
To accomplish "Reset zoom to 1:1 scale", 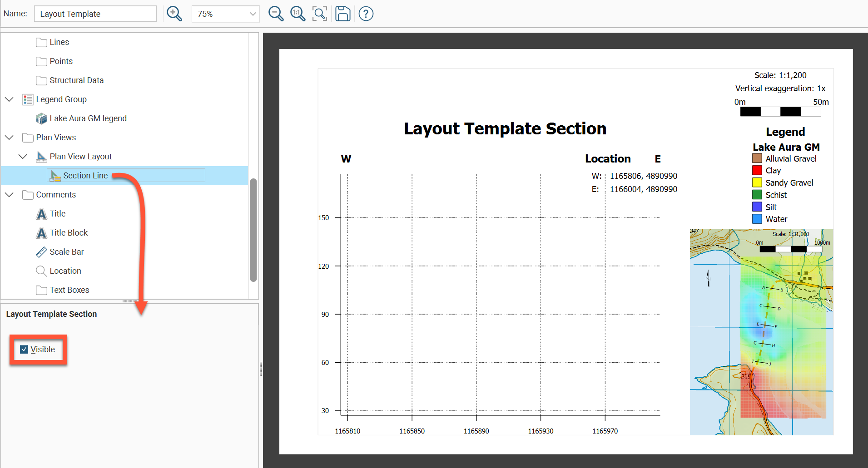I will 298,14.
